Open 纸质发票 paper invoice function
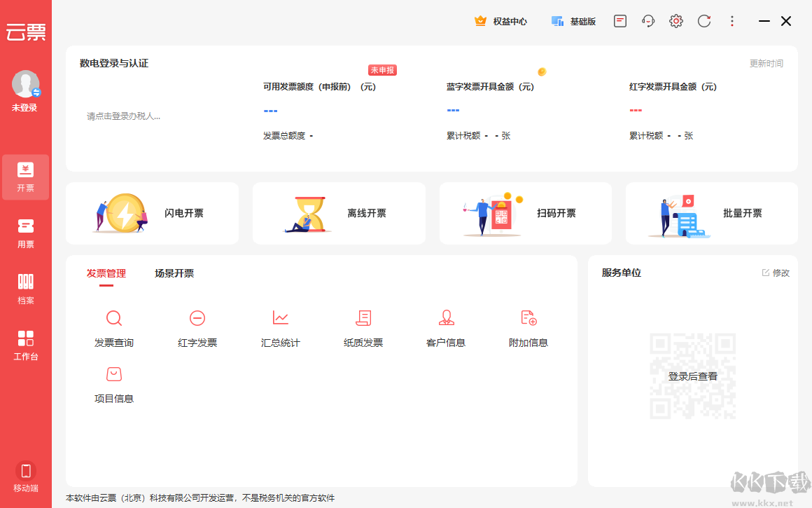This screenshot has height=508, width=812. click(363, 329)
